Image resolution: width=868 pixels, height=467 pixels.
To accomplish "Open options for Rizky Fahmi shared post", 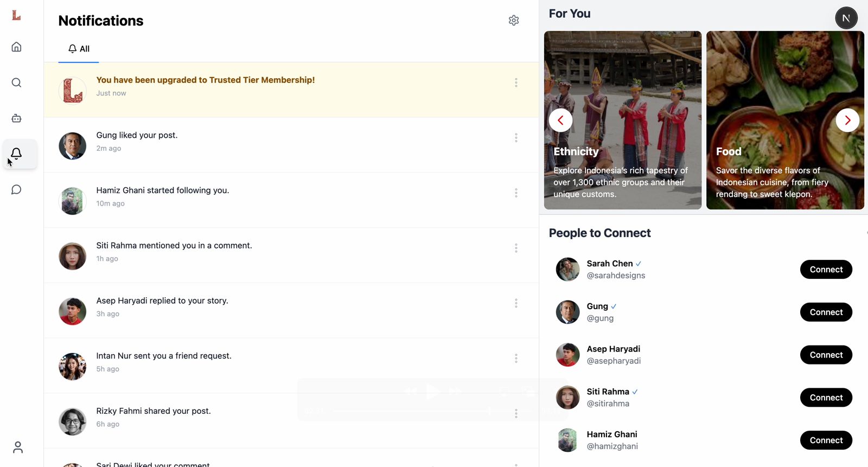I will coord(516,413).
